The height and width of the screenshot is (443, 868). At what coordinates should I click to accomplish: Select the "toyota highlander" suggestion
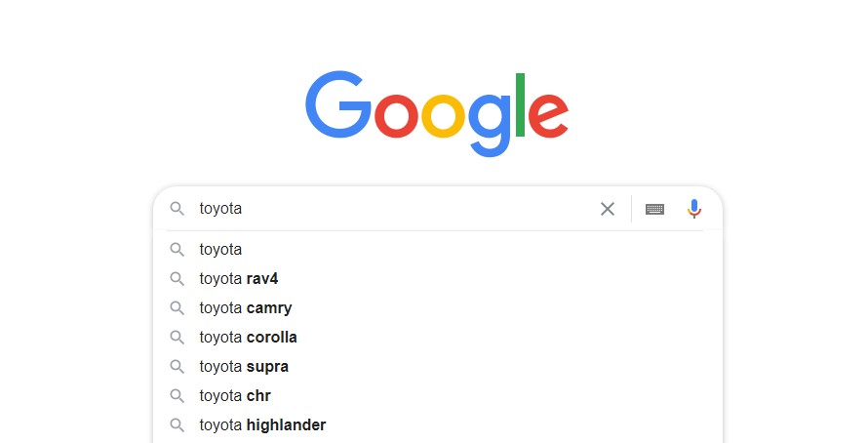pyautogui.click(x=437, y=425)
